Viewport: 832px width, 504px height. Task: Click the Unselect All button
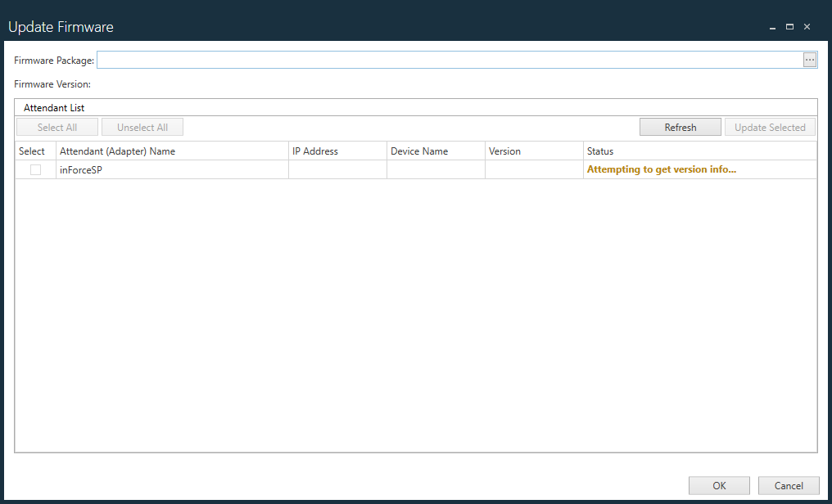click(142, 128)
